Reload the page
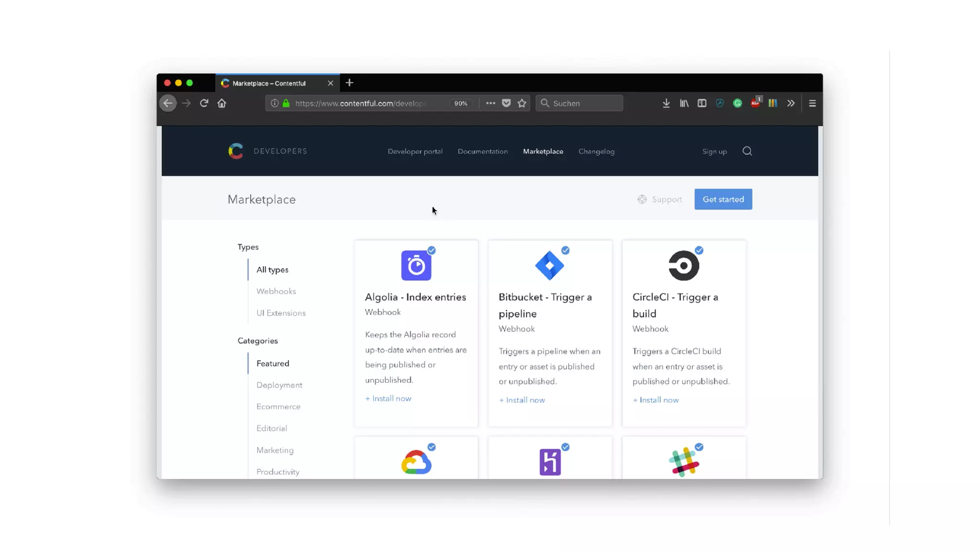The height and width of the screenshot is (551, 980). (x=204, y=103)
